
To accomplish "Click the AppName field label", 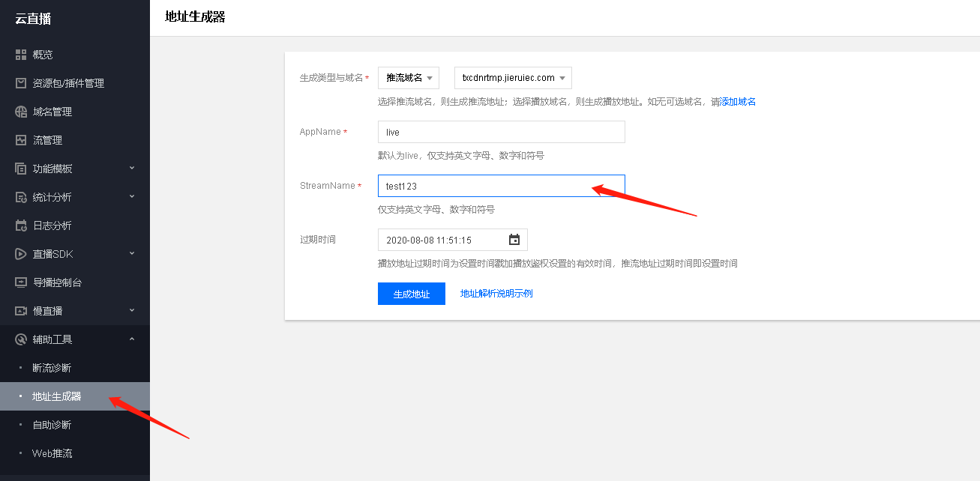I will pyautogui.click(x=320, y=132).
